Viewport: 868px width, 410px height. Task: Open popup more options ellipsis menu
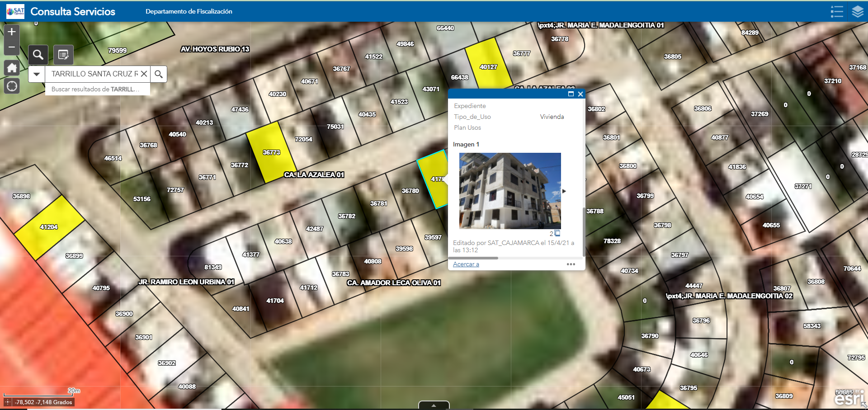(x=571, y=264)
